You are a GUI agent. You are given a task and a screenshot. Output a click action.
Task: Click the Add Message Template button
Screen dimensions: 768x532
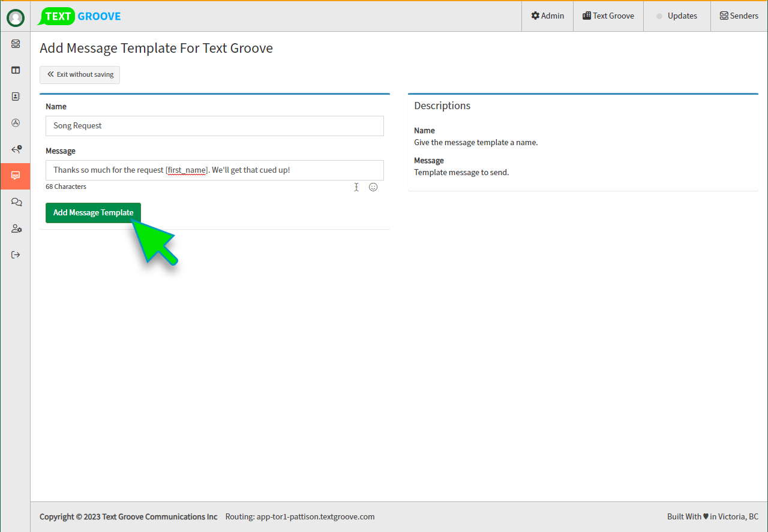click(x=93, y=212)
